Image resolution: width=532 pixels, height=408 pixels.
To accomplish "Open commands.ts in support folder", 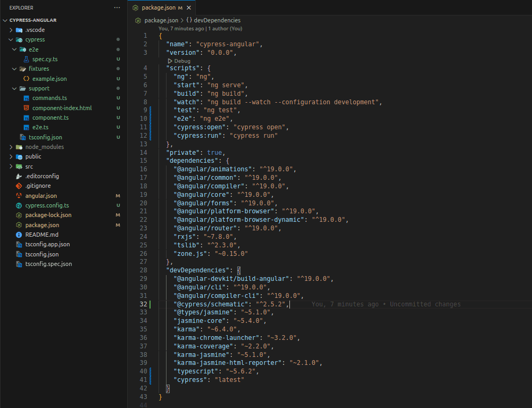I will coord(49,98).
